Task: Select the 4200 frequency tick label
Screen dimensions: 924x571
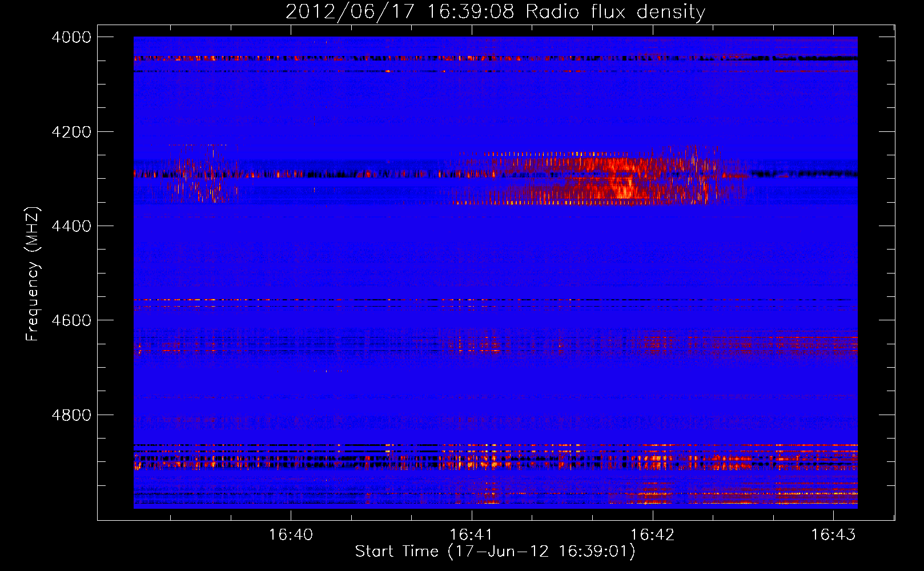Action: click(x=71, y=132)
